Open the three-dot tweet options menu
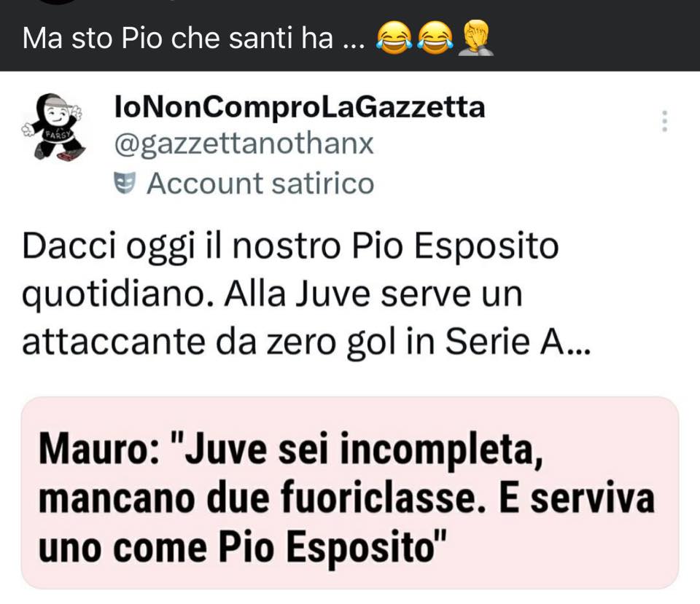This screenshot has height=604, width=700. point(665,121)
